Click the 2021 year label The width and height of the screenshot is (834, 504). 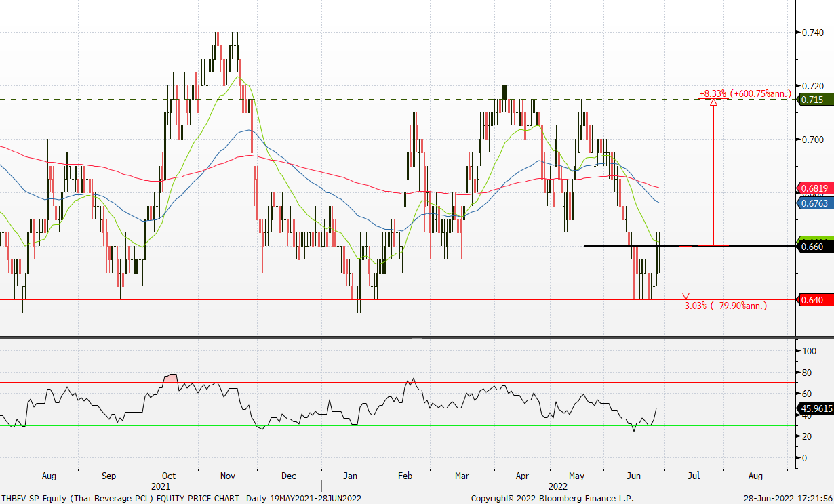point(161,486)
